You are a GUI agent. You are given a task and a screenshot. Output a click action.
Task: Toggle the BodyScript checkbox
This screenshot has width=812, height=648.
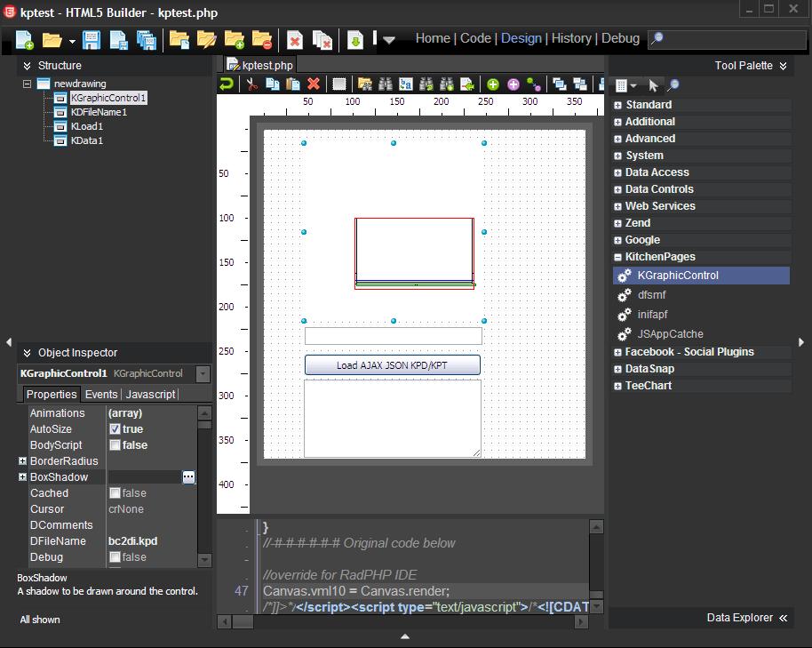pyautogui.click(x=115, y=445)
